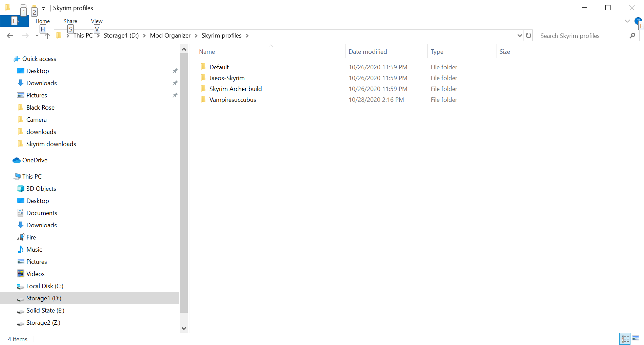This screenshot has width=644, height=345.
Task: Click the navigation pane scroll down arrow
Action: click(x=184, y=328)
